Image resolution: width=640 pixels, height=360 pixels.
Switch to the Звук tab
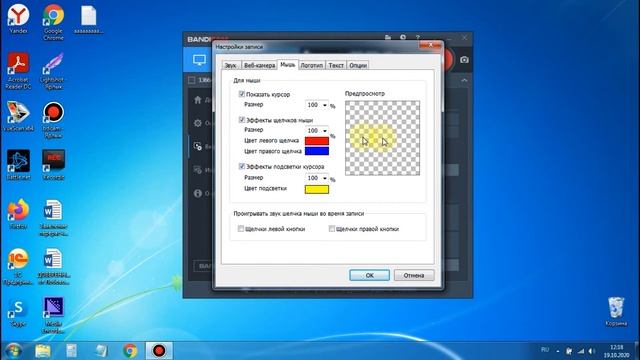[x=231, y=65]
